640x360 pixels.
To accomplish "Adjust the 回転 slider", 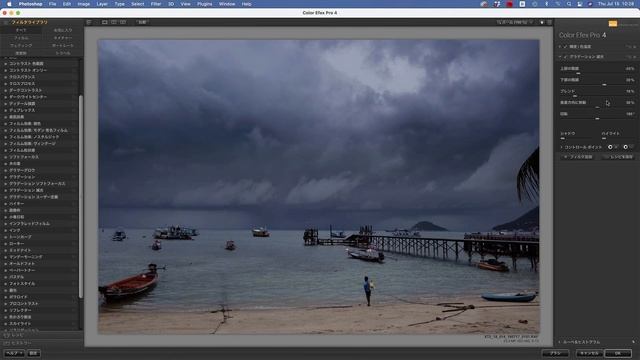I will (597, 119).
